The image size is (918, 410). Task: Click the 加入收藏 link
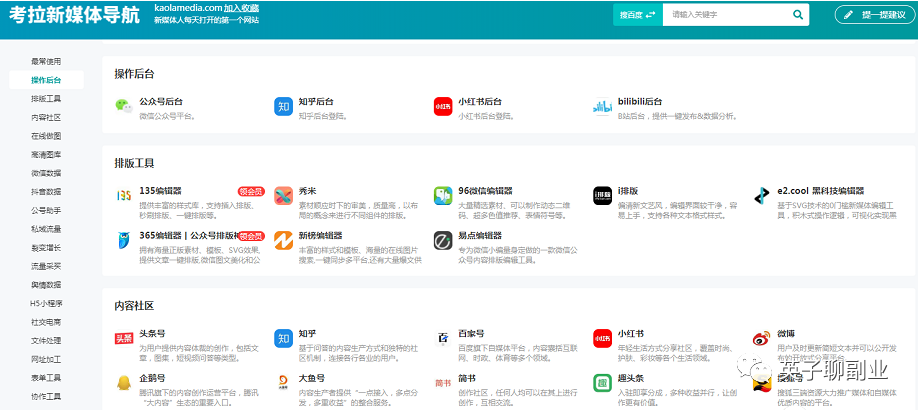[243, 7]
